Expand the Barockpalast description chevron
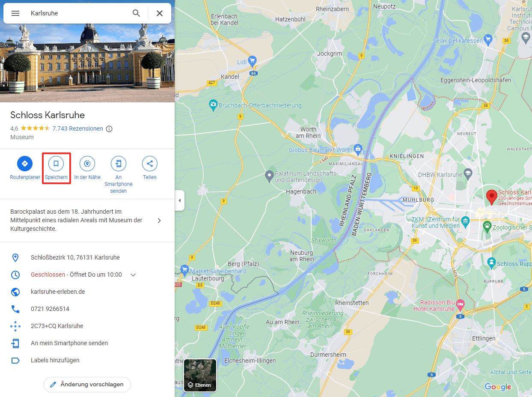Viewport: 532px width, 397px height. [x=159, y=221]
